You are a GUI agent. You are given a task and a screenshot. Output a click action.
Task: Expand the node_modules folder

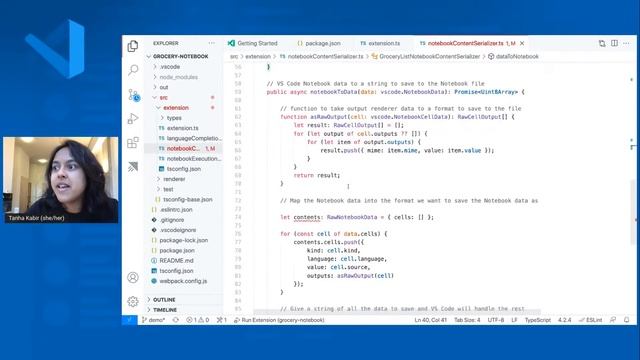(x=178, y=77)
